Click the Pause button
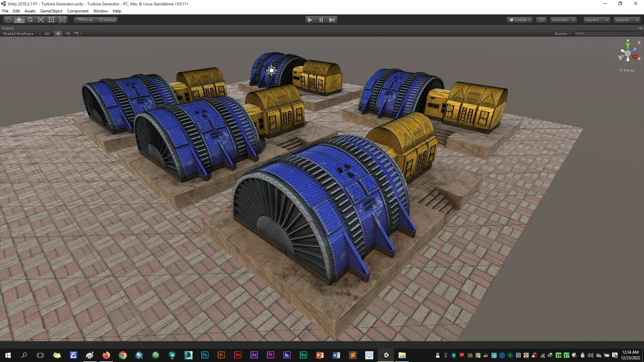This screenshot has height=362, width=644. (321, 20)
